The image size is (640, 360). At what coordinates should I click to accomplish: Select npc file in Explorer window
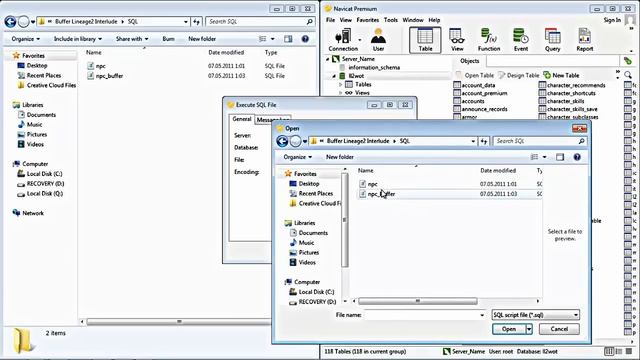pos(96,66)
